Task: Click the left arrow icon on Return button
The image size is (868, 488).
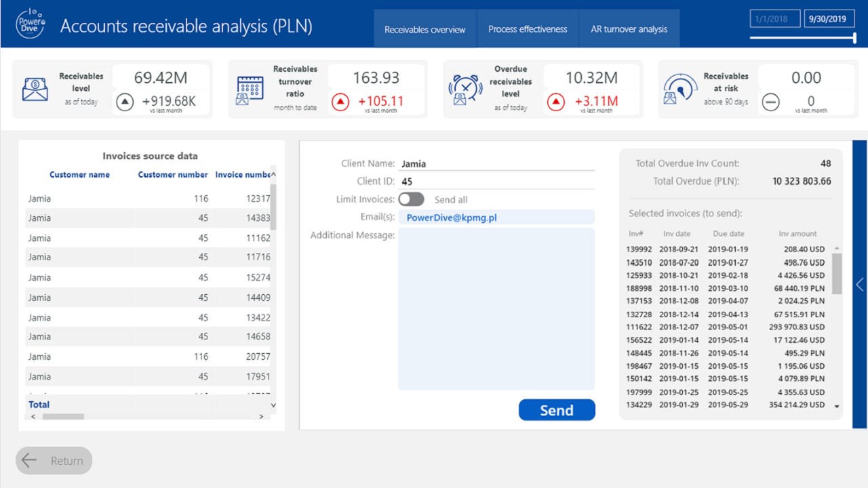Action: (x=29, y=461)
